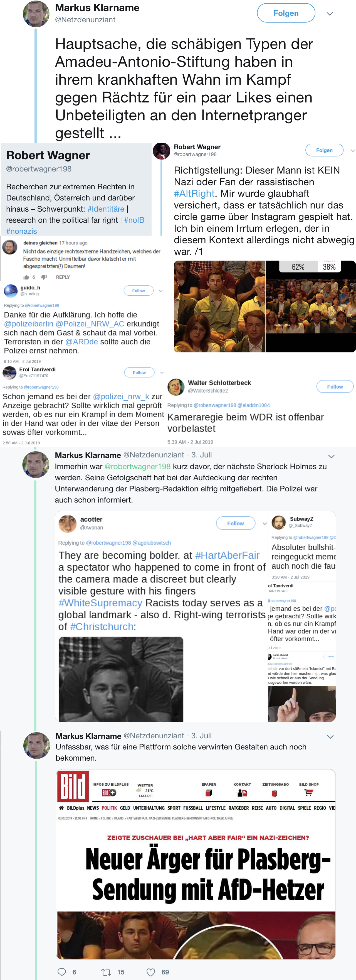The height and width of the screenshot is (980, 356).
Task: Click the Bild home icon in navigation
Action: (x=61, y=808)
